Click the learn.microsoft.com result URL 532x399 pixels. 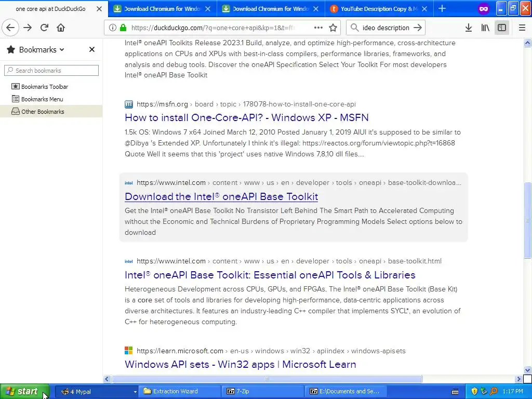(271, 351)
